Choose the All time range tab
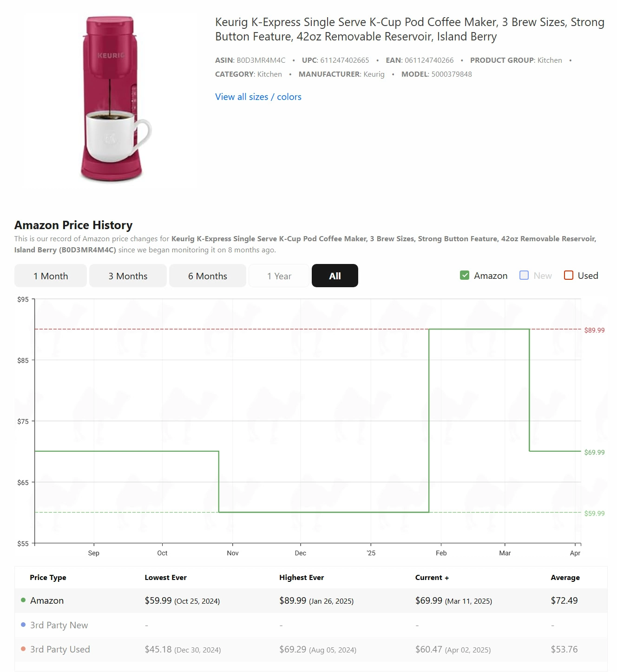Viewport: 617px width, 672px height. pos(335,276)
